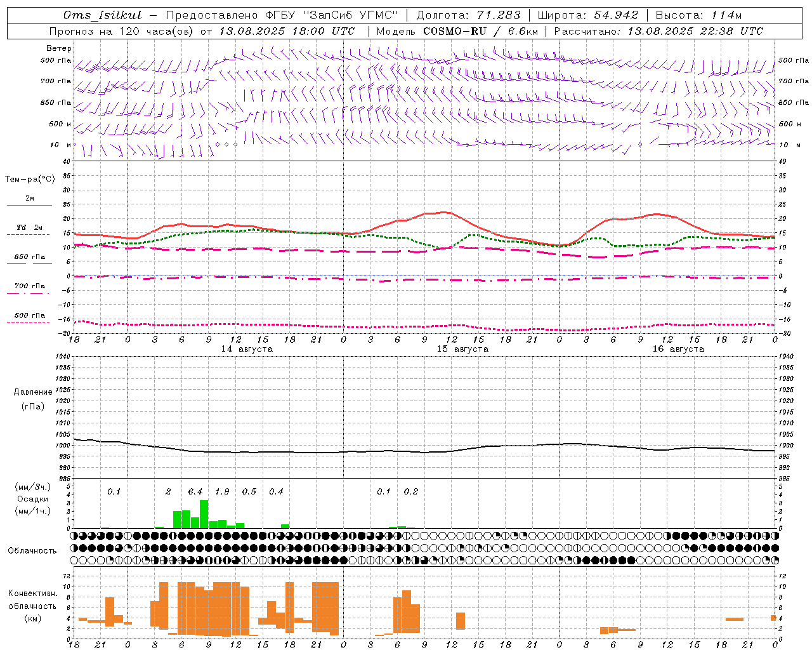The image size is (812, 650).
Task: Click the 14 августа date label
Action: click(x=247, y=349)
